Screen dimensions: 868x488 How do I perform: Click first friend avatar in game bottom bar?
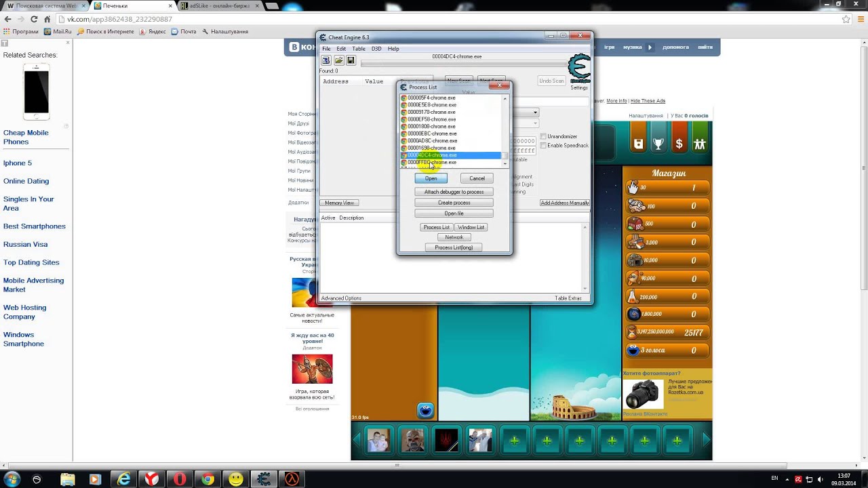378,441
